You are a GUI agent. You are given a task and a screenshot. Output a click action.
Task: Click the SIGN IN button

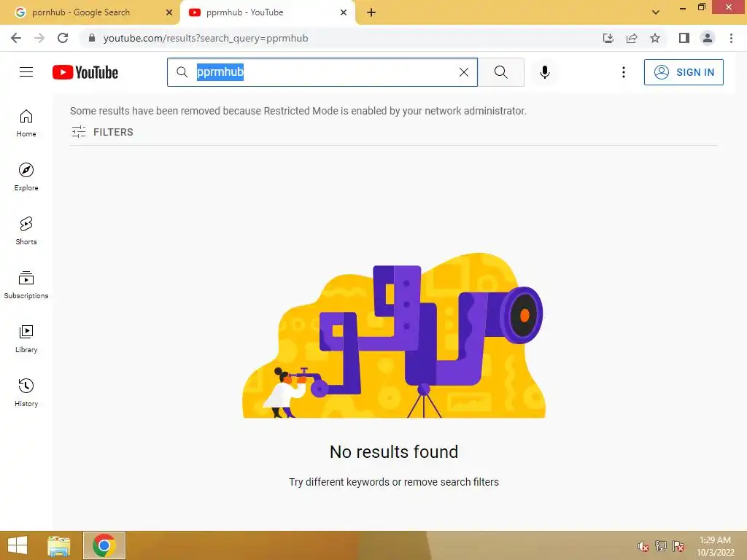point(684,72)
